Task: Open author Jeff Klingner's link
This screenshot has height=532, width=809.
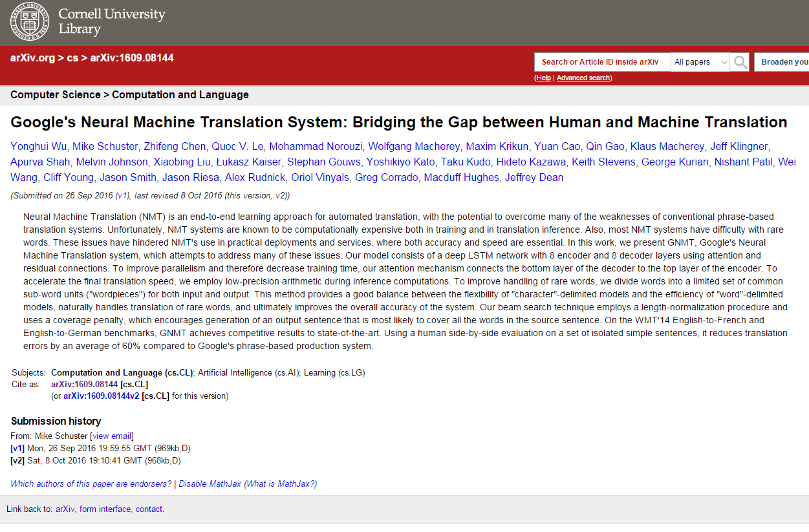Action: click(x=739, y=146)
